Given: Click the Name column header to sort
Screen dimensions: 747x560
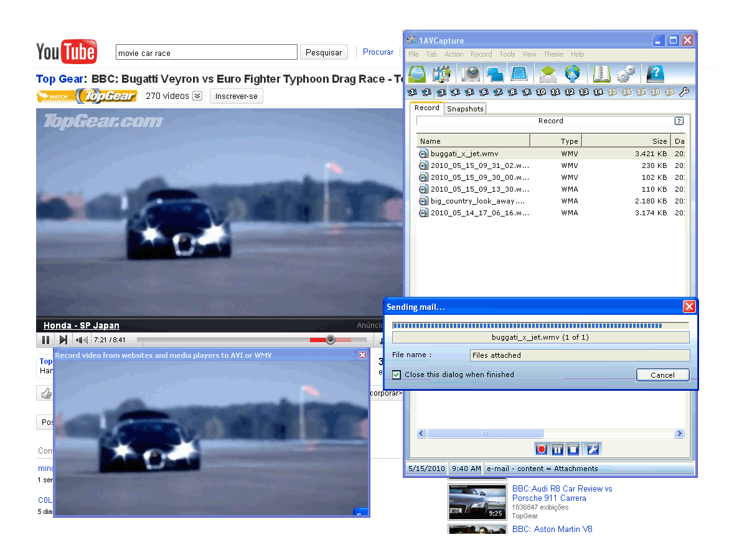Looking at the screenshot, I should click(473, 141).
